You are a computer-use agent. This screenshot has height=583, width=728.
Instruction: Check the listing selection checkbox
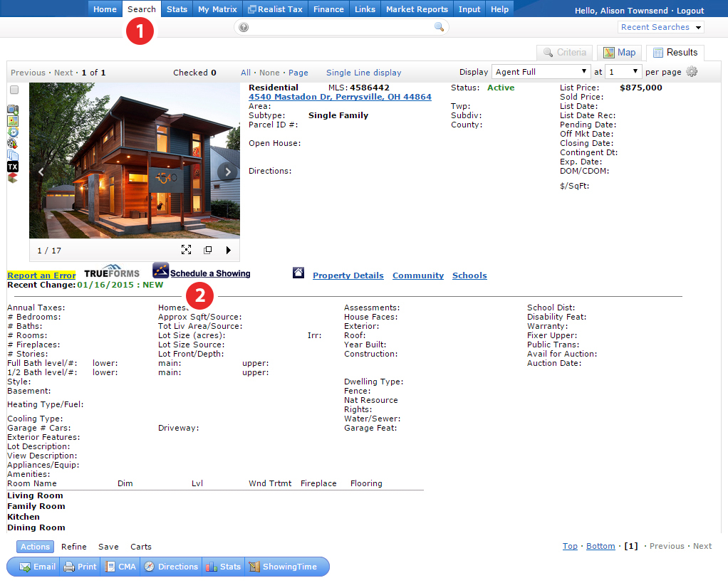click(14, 90)
